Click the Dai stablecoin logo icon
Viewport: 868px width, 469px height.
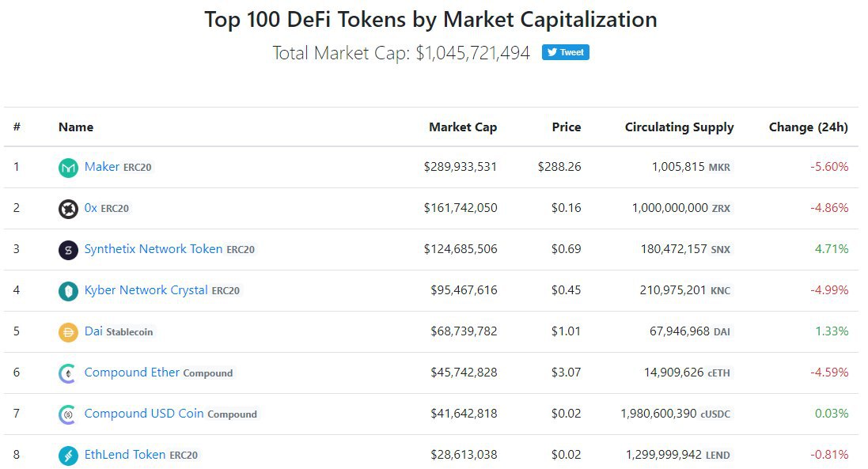click(x=69, y=332)
